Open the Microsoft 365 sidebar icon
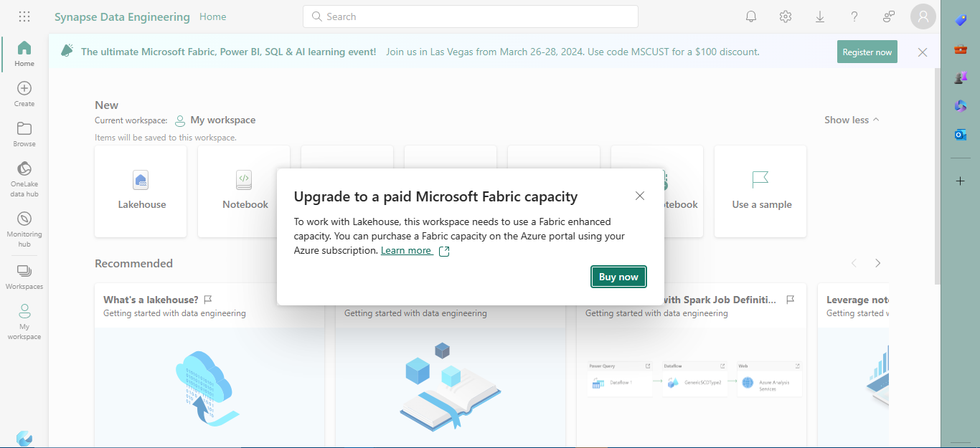 coord(961,105)
